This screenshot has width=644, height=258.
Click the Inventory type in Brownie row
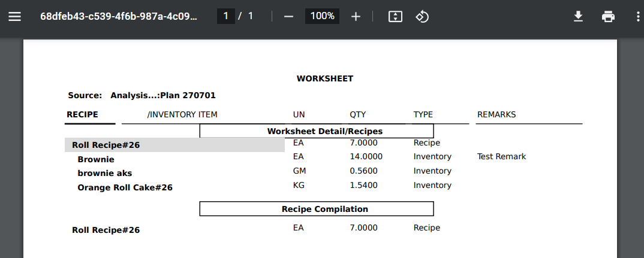click(432, 156)
